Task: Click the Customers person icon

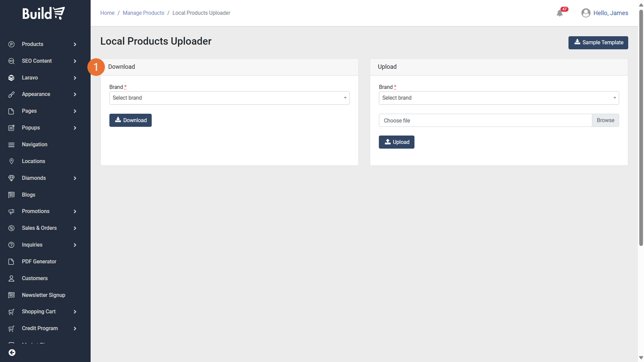Action: [x=11, y=278]
